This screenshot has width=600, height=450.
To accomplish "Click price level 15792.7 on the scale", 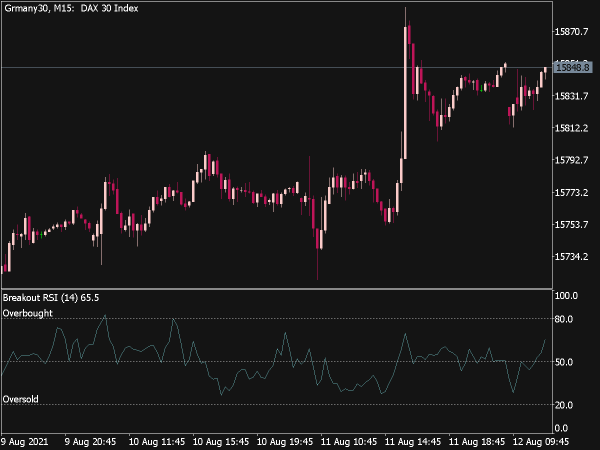I will tap(571, 160).
